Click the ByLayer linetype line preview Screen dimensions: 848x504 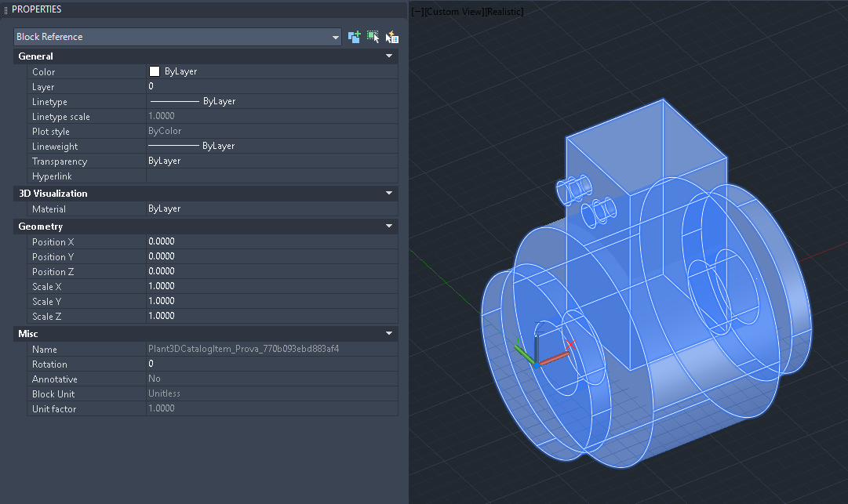pyautogui.click(x=174, y=102)
